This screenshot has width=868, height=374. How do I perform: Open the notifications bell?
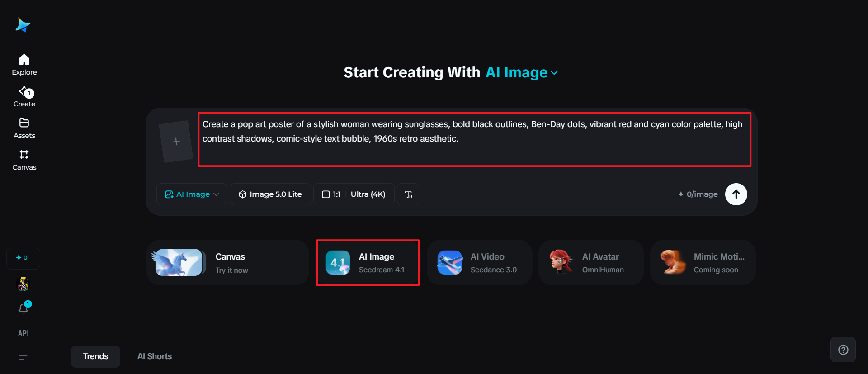pyautogui.click(x=24, y=308)
